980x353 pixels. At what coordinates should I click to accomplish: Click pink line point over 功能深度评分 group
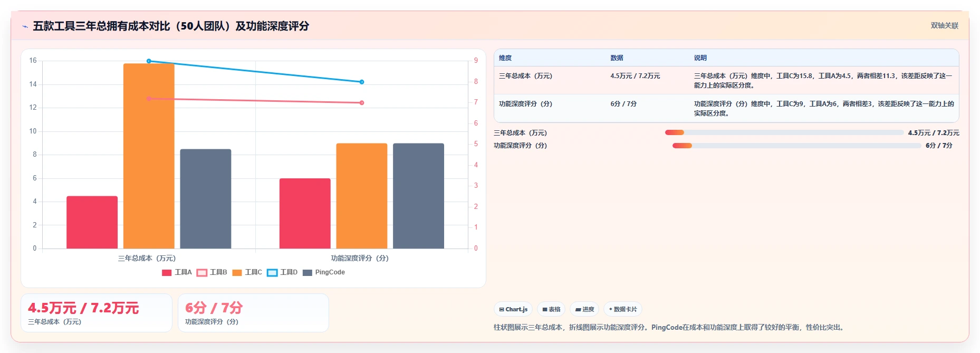362,103
